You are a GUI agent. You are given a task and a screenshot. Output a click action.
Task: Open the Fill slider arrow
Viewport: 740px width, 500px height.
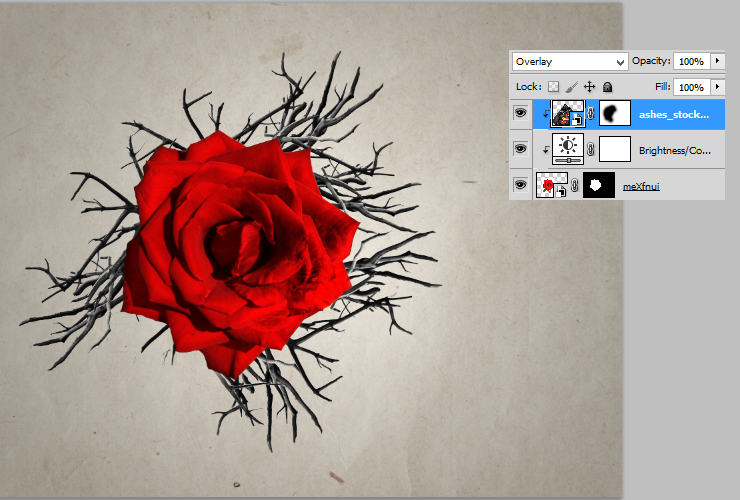(x=718, y=87)
